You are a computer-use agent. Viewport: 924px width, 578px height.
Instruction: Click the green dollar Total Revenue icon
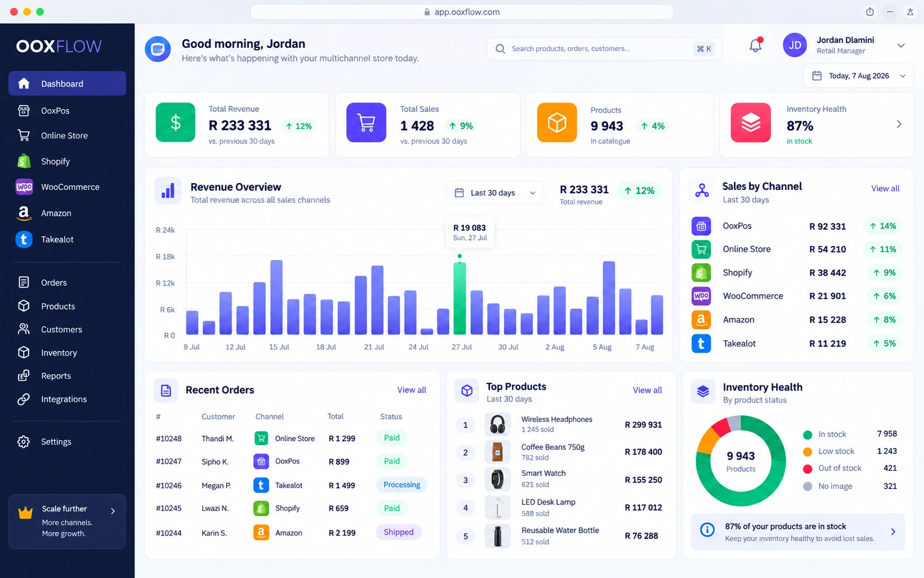(175, 122)
